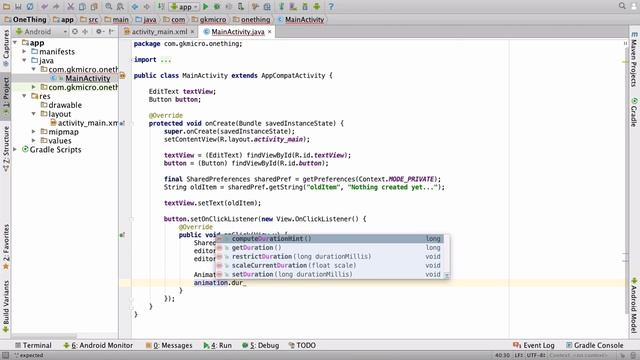Click the Cut scissors icon
This screenshot has width=640, height=360.
pyautogui.click(x=71, y=7)
